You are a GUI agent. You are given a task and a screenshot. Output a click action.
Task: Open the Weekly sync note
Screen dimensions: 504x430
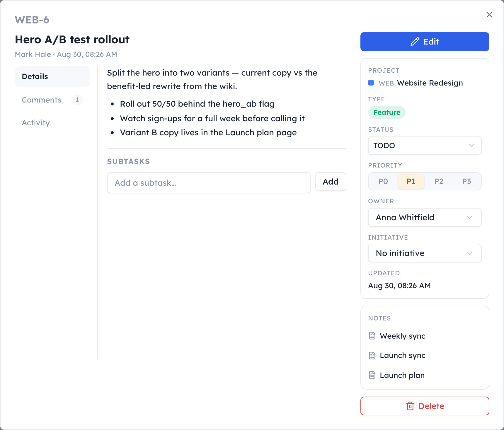(x=402, y=336)
